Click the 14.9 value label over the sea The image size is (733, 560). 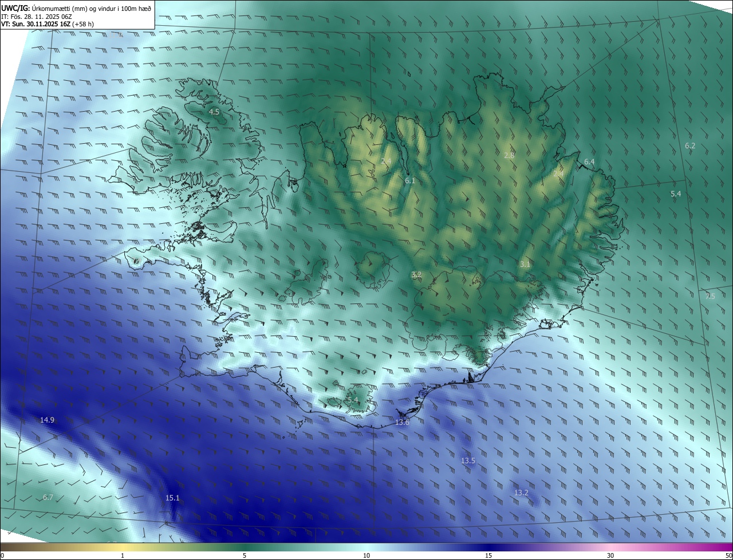coord(47,420)
